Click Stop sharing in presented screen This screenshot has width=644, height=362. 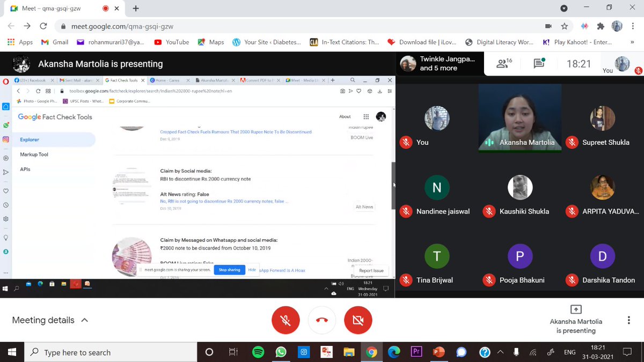pyautogui.click(x=229, y=270)
